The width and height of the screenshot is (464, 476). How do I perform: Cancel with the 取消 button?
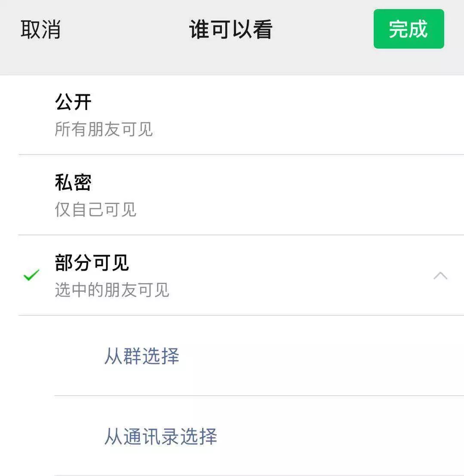[40, 30]
